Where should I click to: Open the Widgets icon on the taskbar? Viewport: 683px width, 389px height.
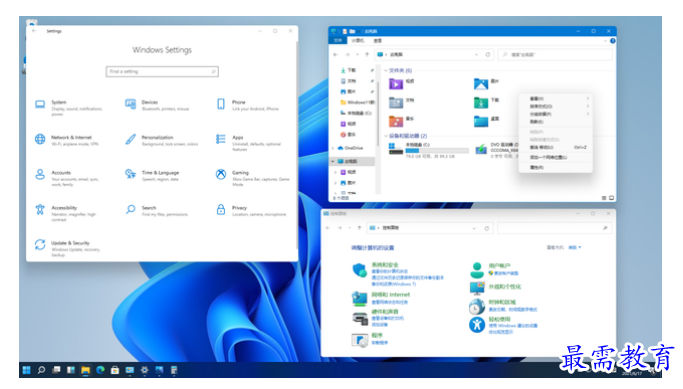click(x=71, y=370)
